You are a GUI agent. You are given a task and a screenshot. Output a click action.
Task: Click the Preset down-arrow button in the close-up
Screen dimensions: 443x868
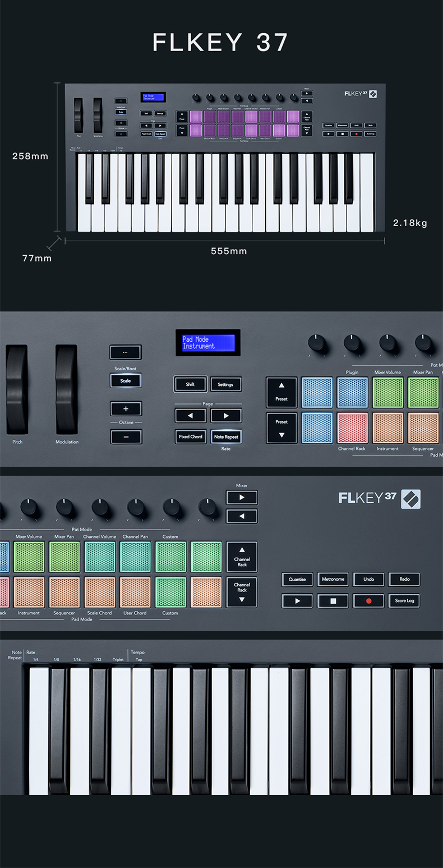282,428
